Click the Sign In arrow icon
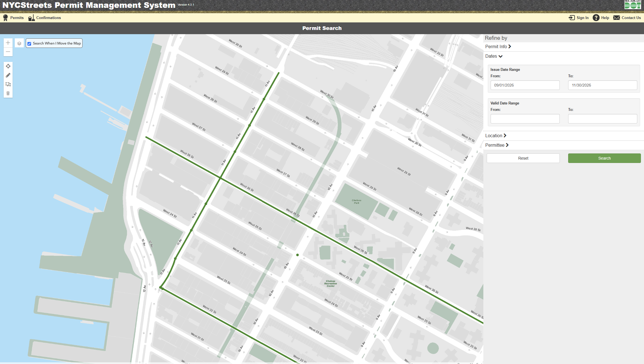644x364 pixels. tap(572, 18)
